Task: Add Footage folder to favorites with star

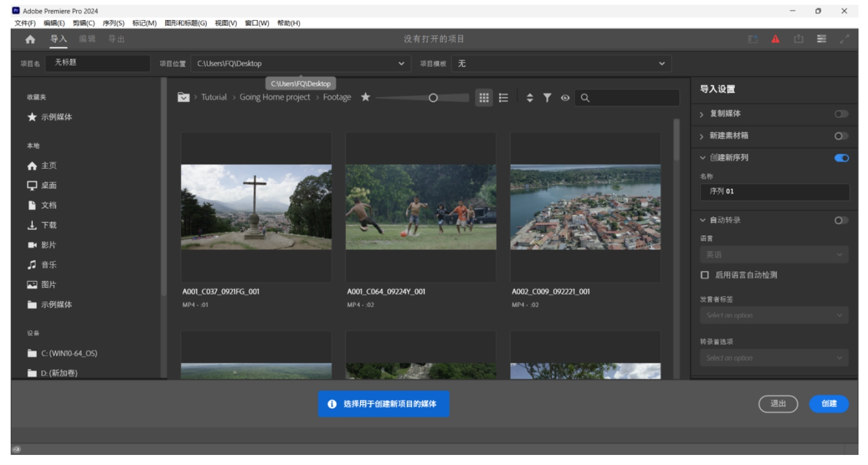Action: click(x=365, y=97)
